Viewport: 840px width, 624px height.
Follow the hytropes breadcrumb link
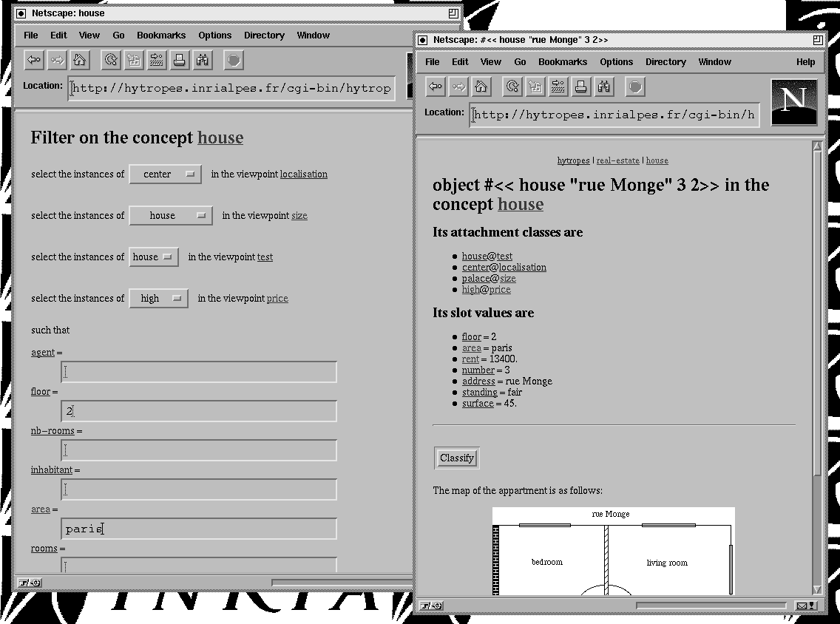coord(573,160)
